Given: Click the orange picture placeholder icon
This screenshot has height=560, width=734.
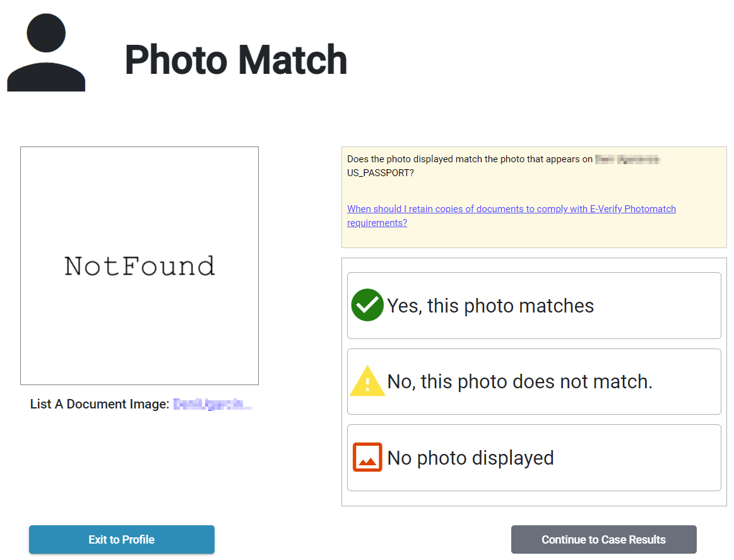Looking at the screenshot, I should [367, 458].
